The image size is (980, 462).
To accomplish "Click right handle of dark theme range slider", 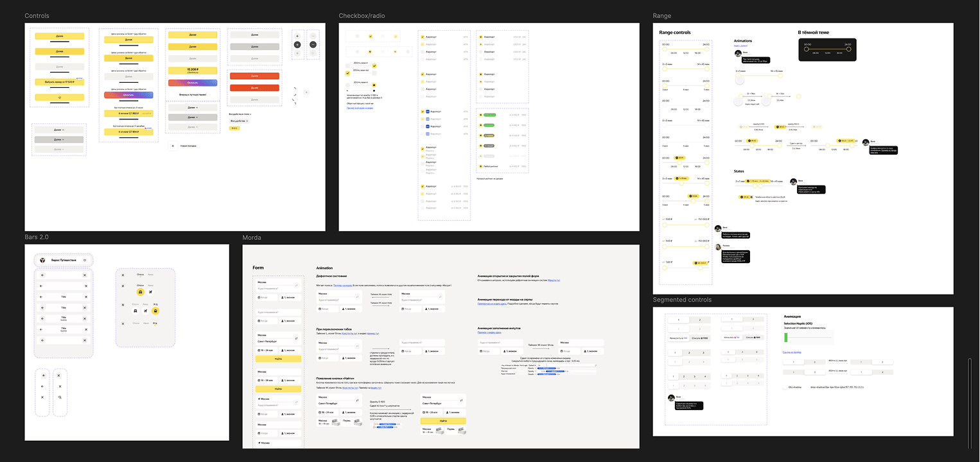I will point(848,49).
